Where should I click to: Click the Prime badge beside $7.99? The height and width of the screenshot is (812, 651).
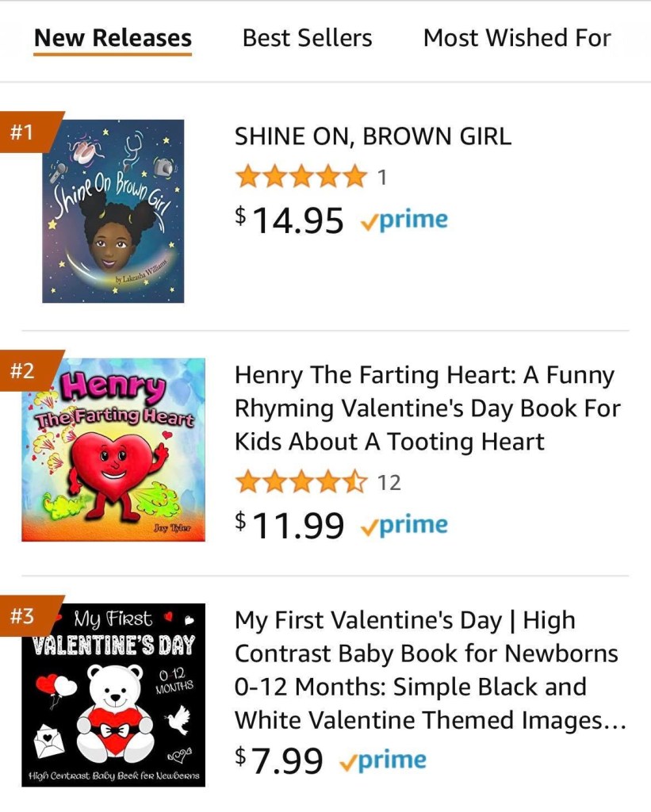tap(382, 761)
